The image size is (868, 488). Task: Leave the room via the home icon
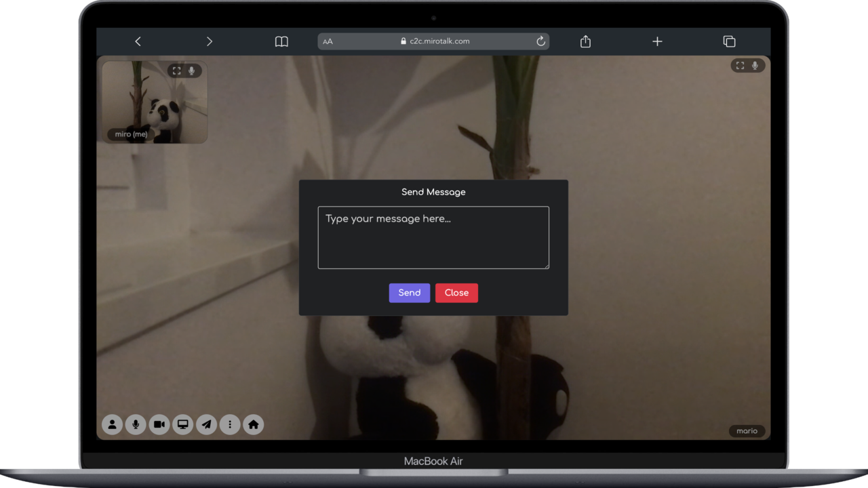(x=253, y=424)
